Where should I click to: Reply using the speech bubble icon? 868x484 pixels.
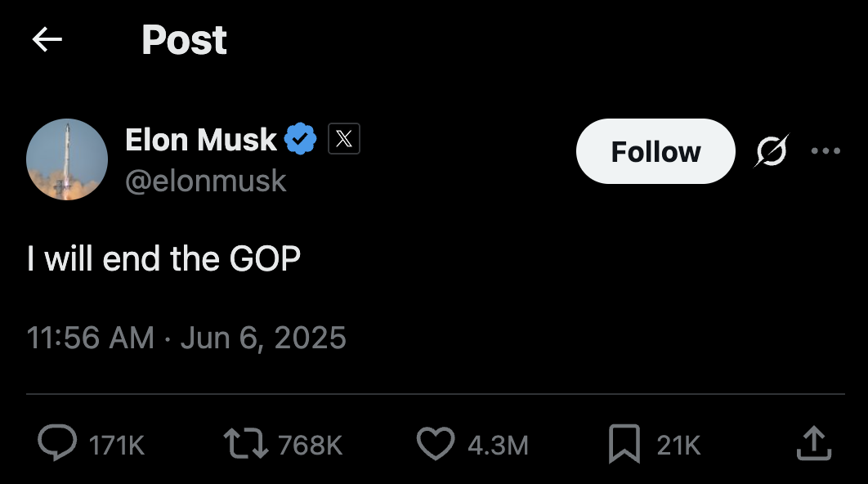(x=57, y=442)
